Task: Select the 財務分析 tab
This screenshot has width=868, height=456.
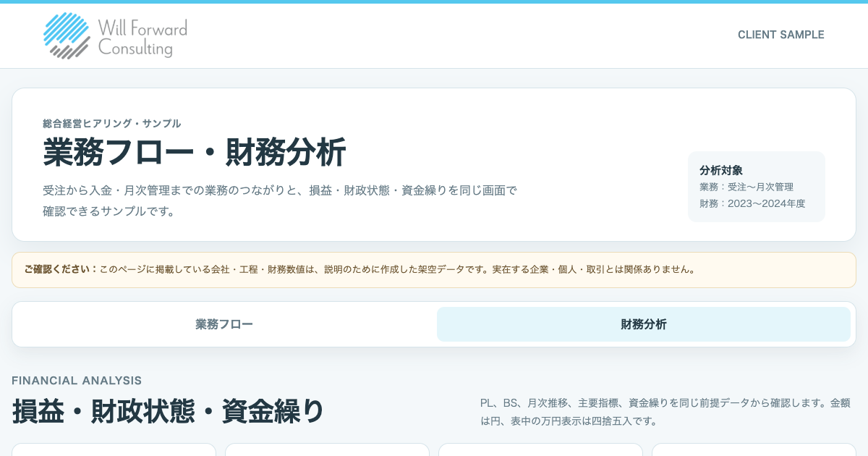Action: coord(644,324)
